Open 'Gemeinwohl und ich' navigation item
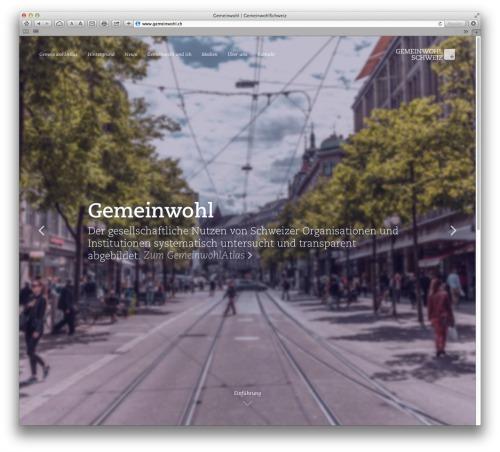500x452 pixels. point(169,54)
